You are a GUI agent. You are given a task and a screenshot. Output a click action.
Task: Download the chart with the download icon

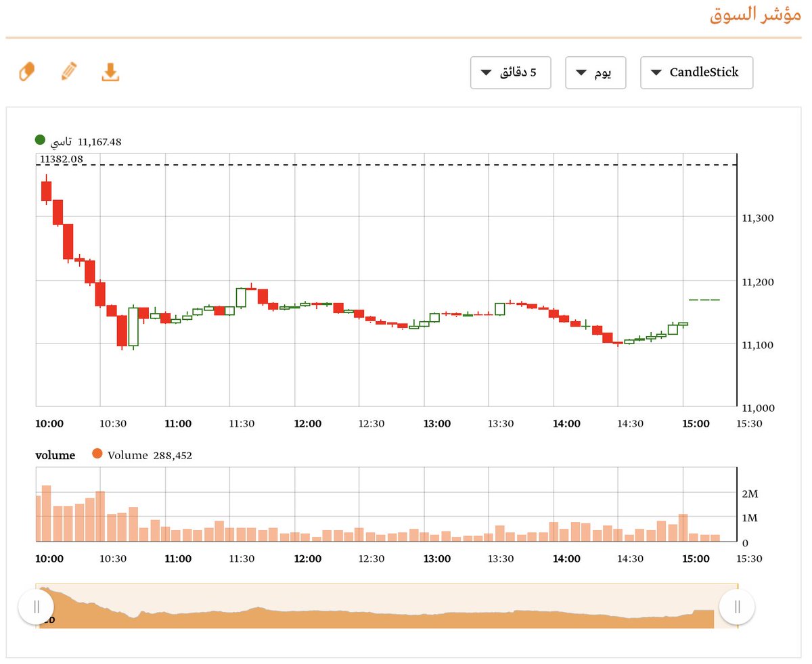(110, 72)
